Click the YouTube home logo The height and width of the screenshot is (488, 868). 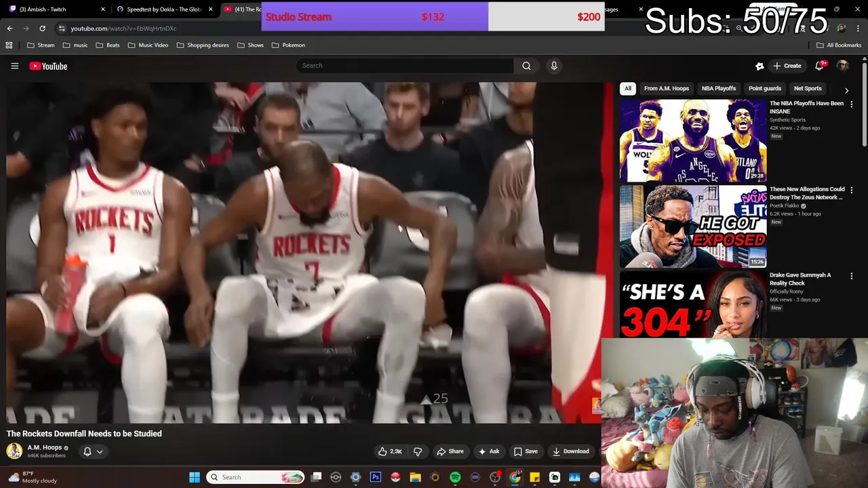pyautogui.click(x=48, y=66)
